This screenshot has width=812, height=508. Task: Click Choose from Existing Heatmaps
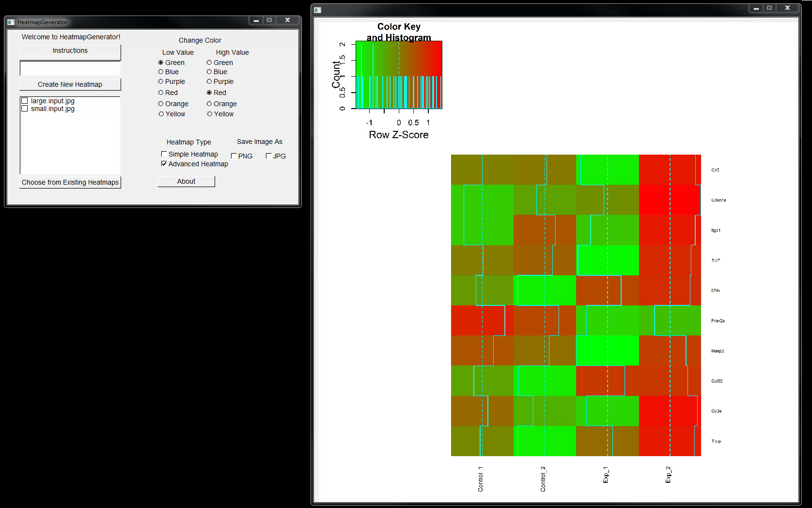[70, 182]
